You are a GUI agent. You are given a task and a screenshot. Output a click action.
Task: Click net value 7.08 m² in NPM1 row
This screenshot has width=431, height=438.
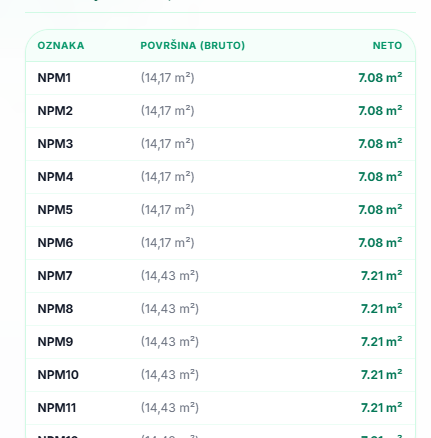tap(380, 78)
